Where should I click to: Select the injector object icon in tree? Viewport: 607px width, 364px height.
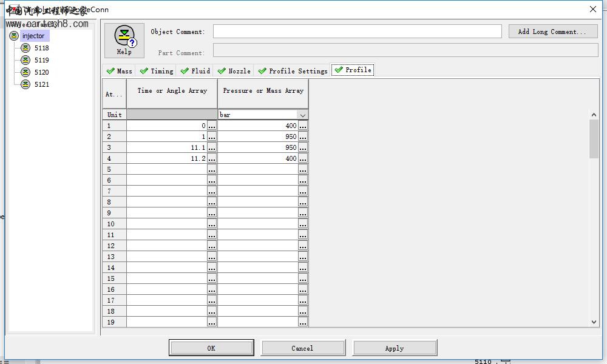point(14,36)
